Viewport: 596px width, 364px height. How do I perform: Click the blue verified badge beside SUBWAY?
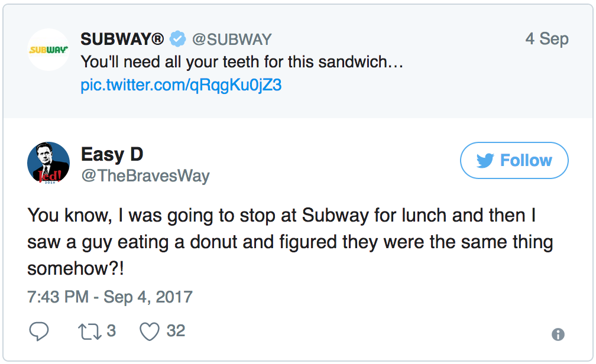click(177, 40)
